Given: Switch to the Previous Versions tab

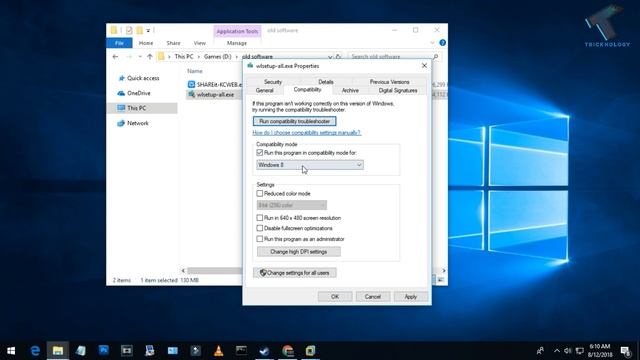Looking at the screenshot, I should (389, 82).
